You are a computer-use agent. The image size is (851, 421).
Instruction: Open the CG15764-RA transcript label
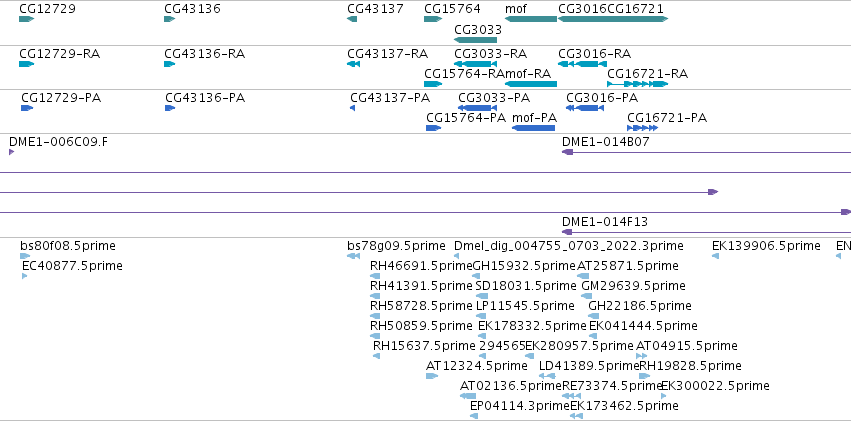(x=464, y=74)
